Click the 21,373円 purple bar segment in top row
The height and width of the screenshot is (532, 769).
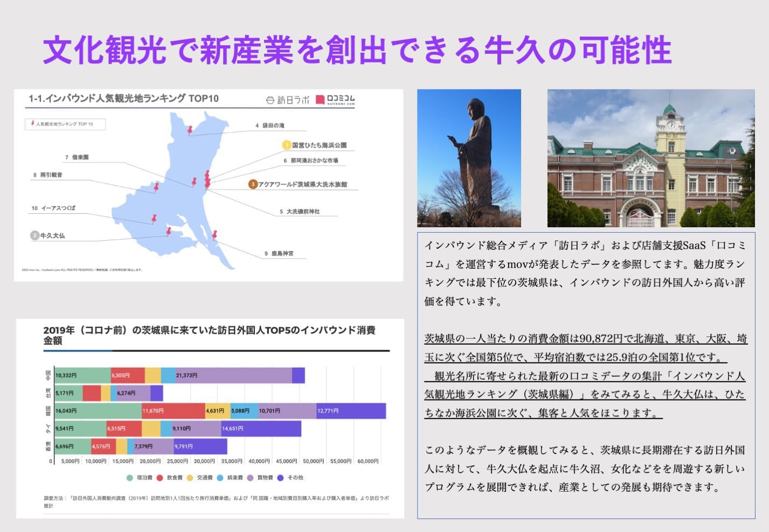(x=233, y=375)
